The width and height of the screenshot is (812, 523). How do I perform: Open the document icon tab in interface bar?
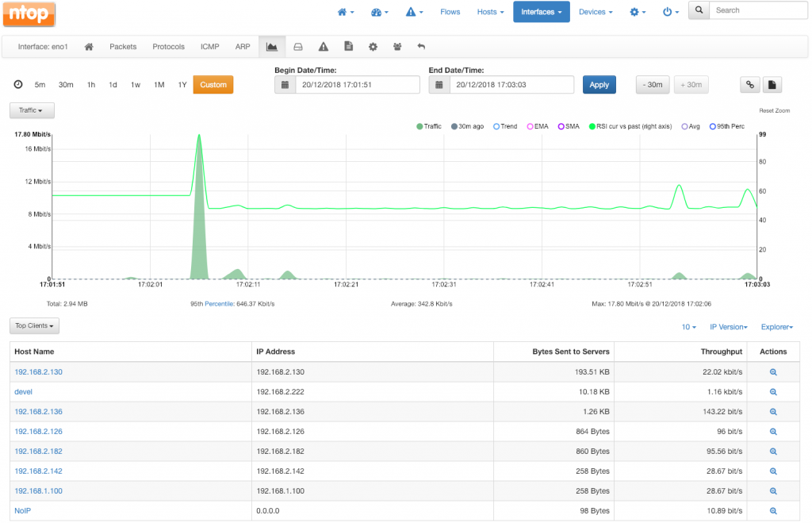[349, 47]
